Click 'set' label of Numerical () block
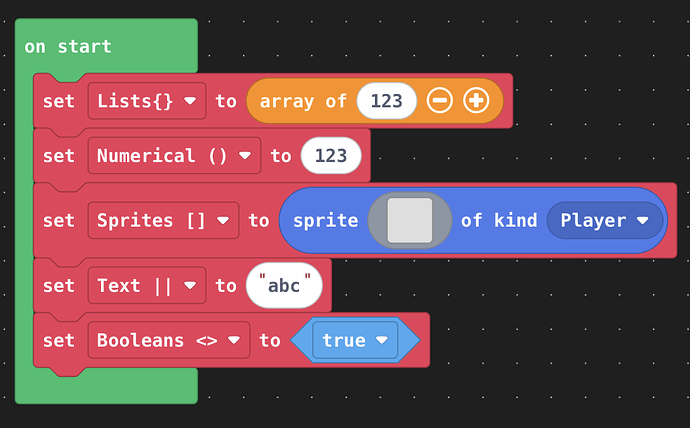The height and width of the screenshot is (428, 690). point(59,156)
